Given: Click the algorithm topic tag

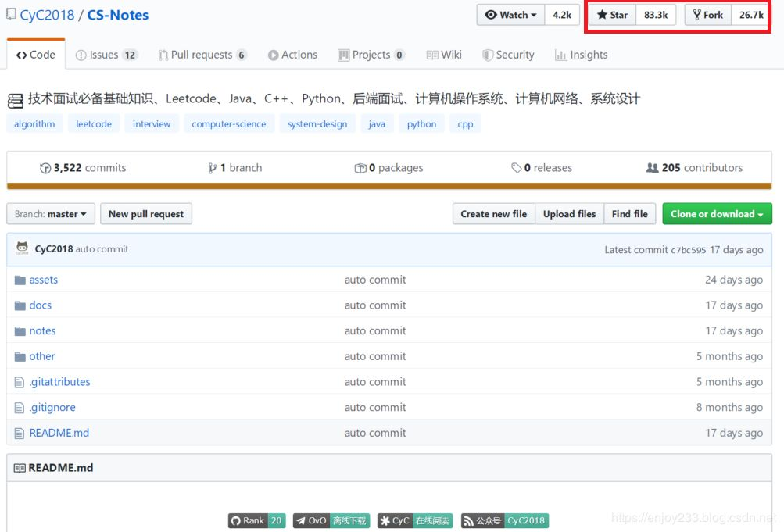Looking at the screenshot, I should point(34,124).
